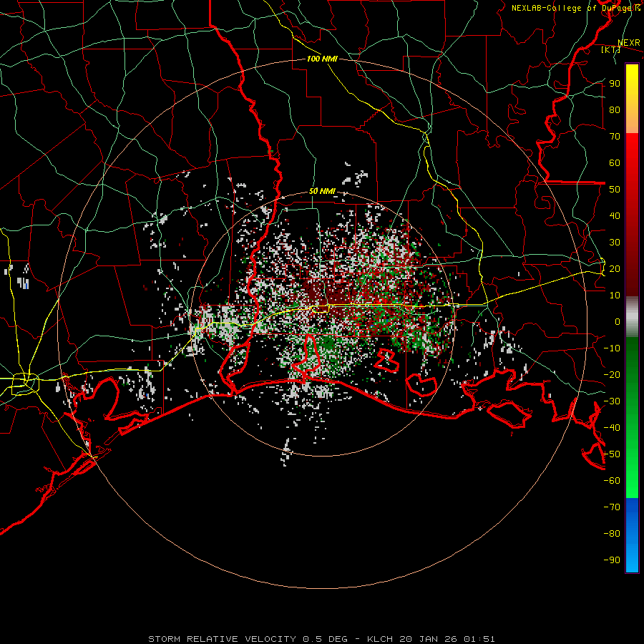Click the -60 value on the velocity scale
The width and height of the screenshot is (644, 644).
[x=612, y=481]
